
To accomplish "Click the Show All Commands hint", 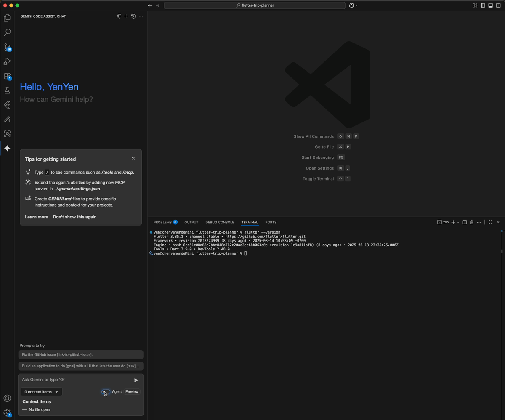I will 326,136.
